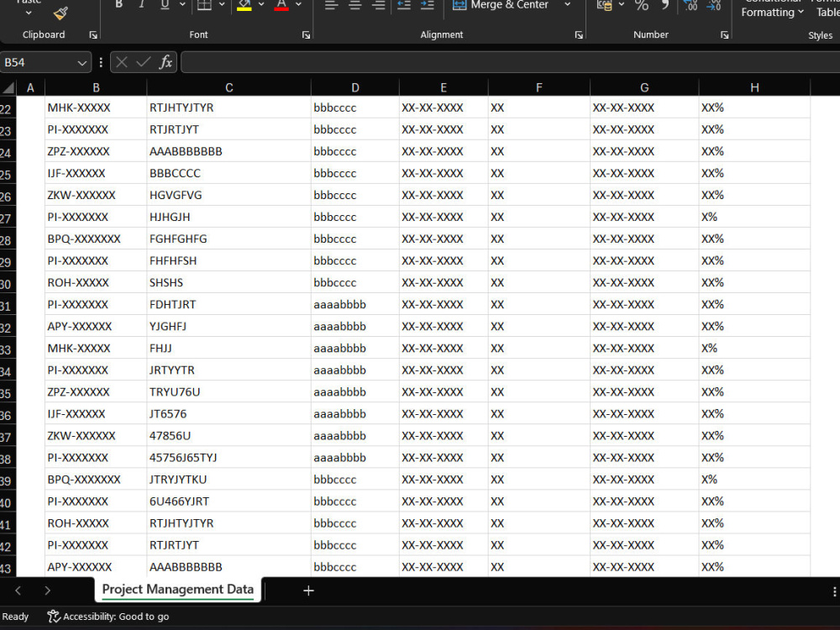
Task: Open Merge & Center dropdown arrow
Action: [567, 5]
